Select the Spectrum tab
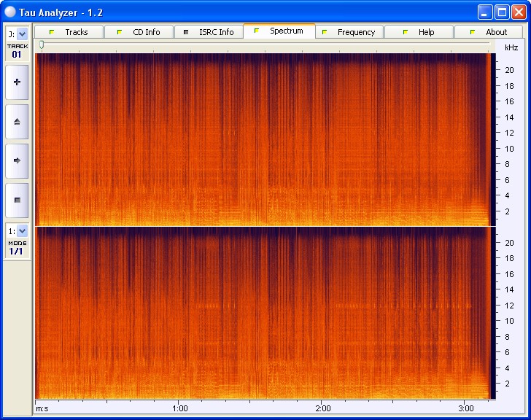Viewport: 531px width, 420px height. point(279,31)
